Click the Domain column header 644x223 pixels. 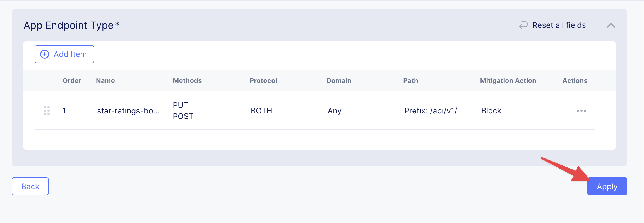pos(338,81)
